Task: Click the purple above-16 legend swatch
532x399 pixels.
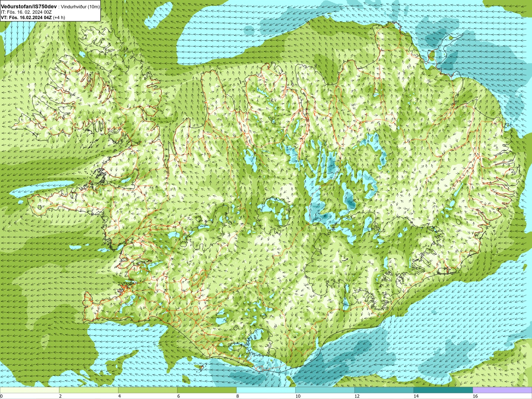Action: coord(502,390)
